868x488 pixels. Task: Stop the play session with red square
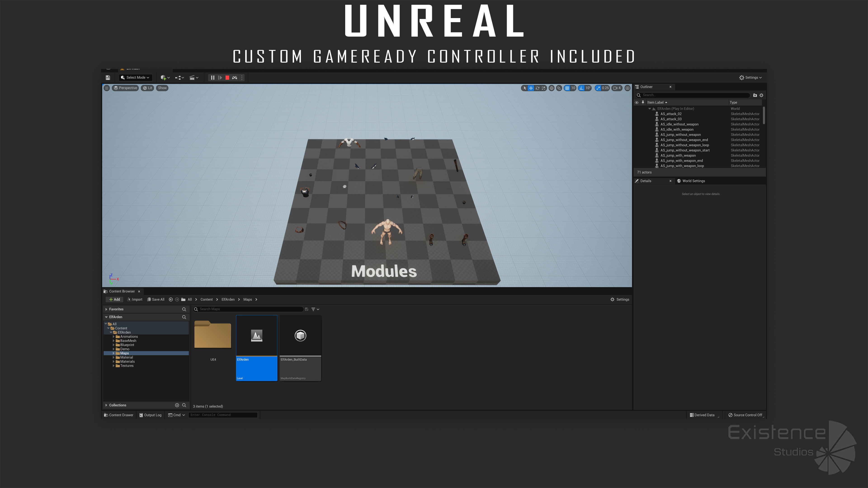pos(227,78)
